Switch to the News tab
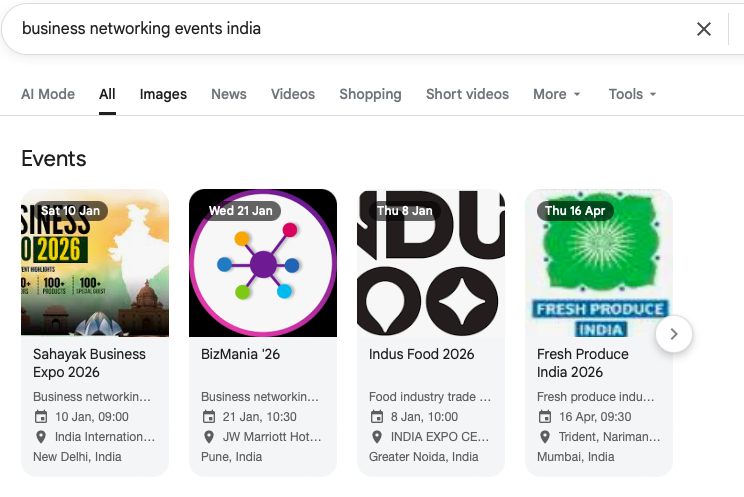 (x=228, y=94)
